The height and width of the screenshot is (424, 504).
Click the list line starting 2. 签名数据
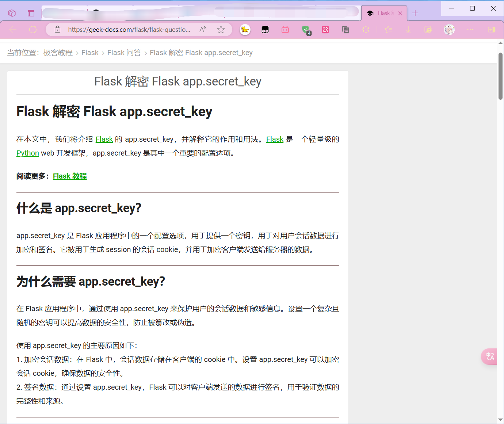pos(178,387)
